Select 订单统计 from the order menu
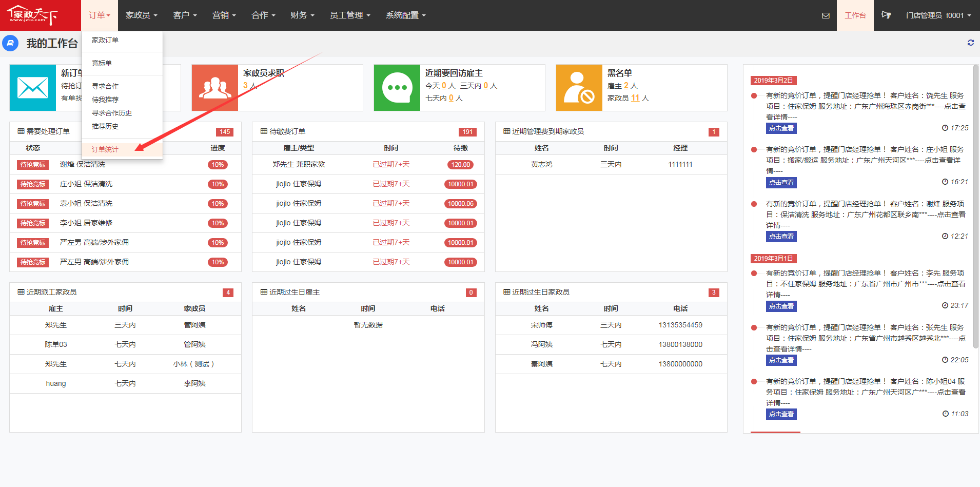 [122, 149]
